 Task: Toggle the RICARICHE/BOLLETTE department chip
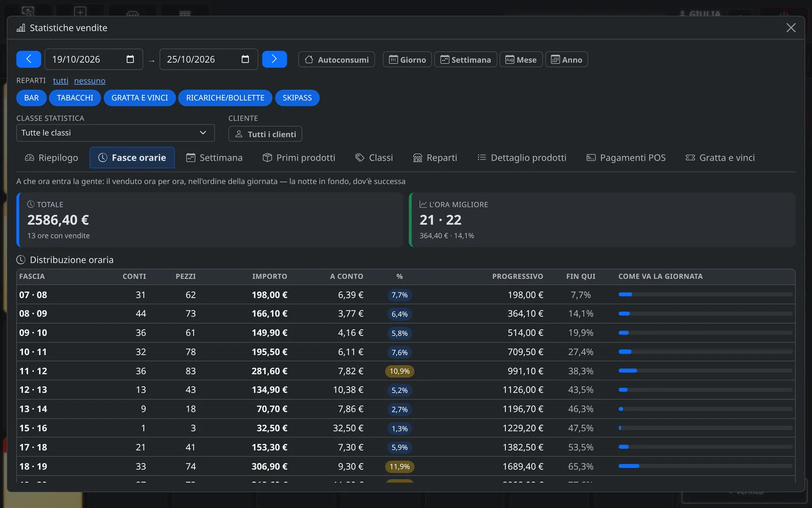click(x=225, y=98)
